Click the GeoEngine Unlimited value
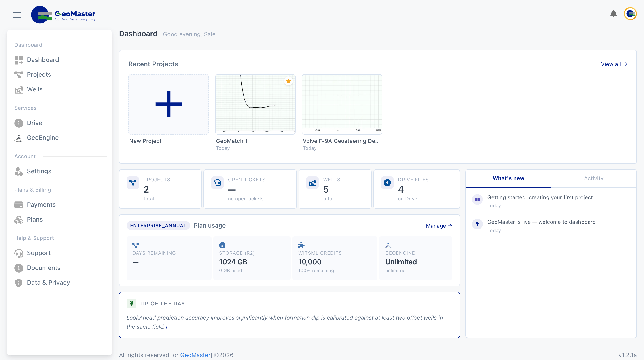 [401, 262]
